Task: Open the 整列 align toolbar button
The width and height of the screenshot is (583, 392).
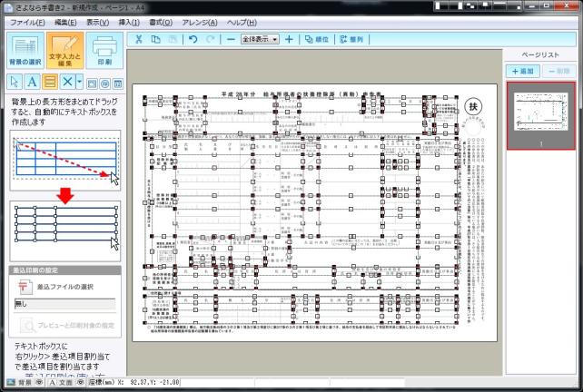Action: 351,39
